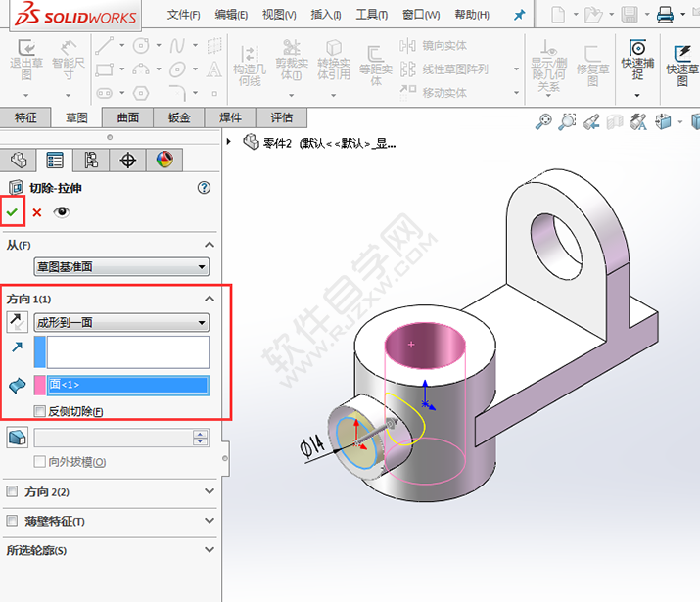The width and height of the screenshot is (700, 602).
Task: Select the Arc sketch tool
Action: pos(141,69)
